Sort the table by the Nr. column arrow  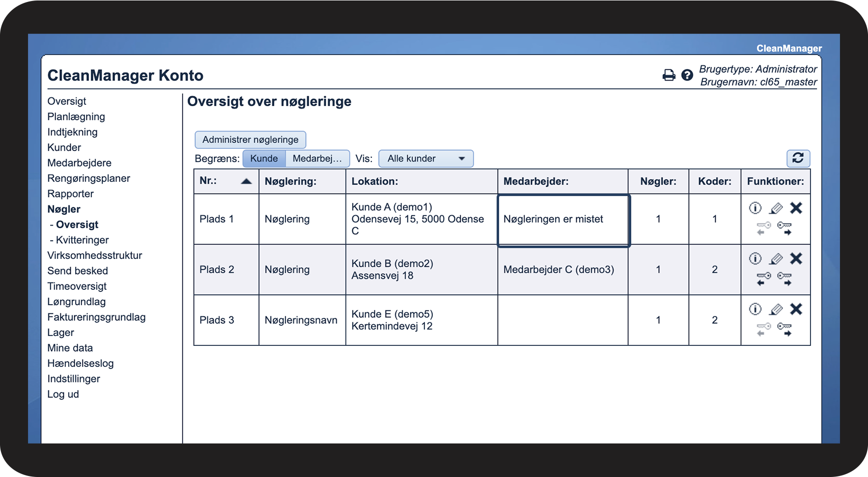tap(246, 181)
